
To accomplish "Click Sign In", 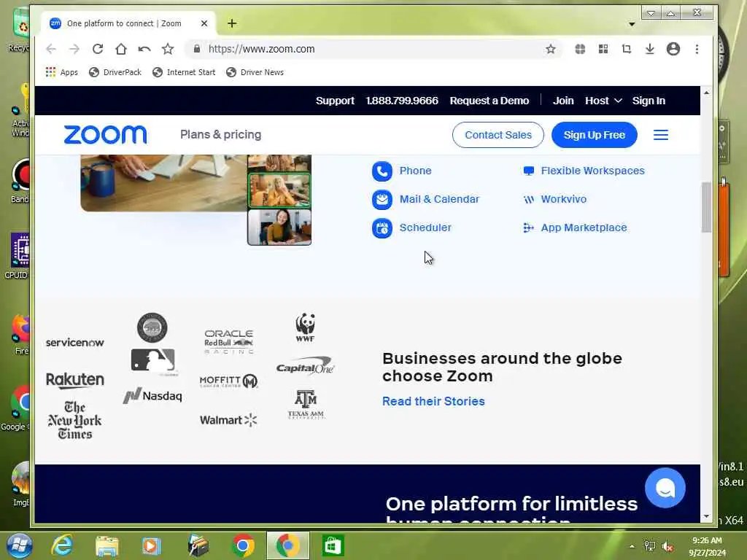I will point(649,101).
